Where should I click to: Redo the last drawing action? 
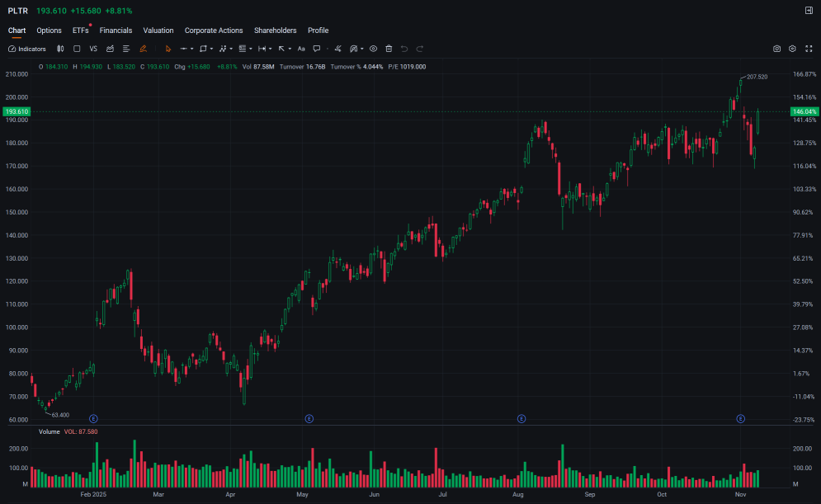420,49
